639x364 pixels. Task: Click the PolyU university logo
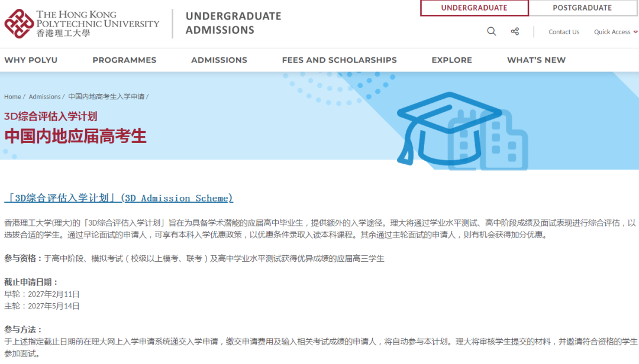[x=82, y=24]
